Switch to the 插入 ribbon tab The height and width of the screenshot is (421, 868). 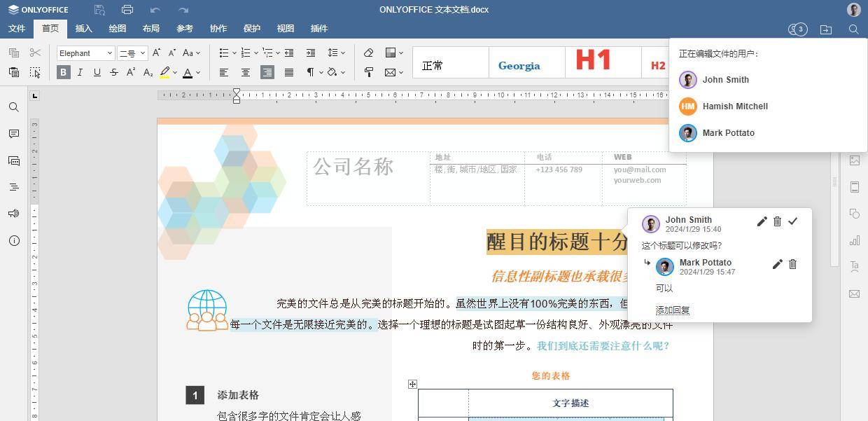[x=83, y=29]
